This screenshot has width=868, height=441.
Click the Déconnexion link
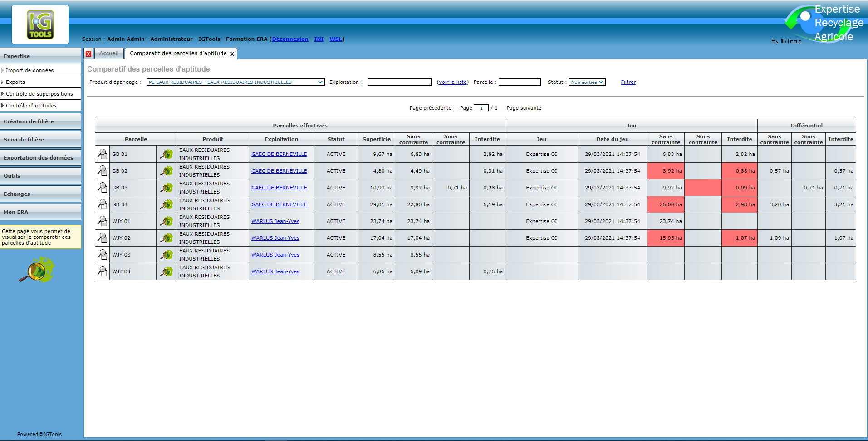[x=290, y=39]
